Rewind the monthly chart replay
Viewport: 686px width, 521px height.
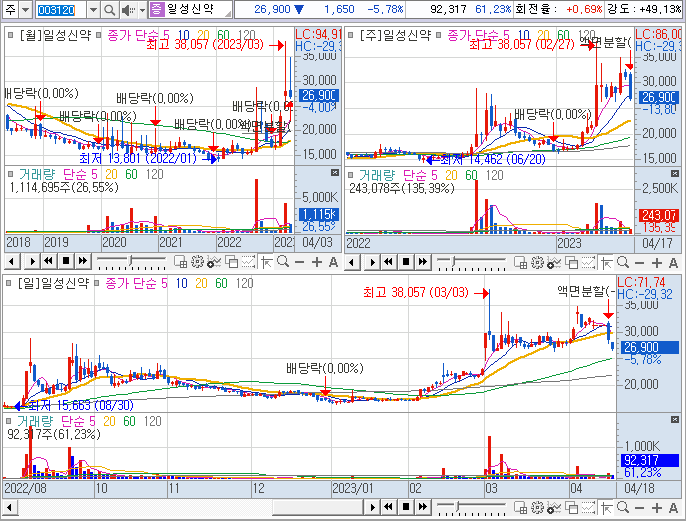coord(48,262)
